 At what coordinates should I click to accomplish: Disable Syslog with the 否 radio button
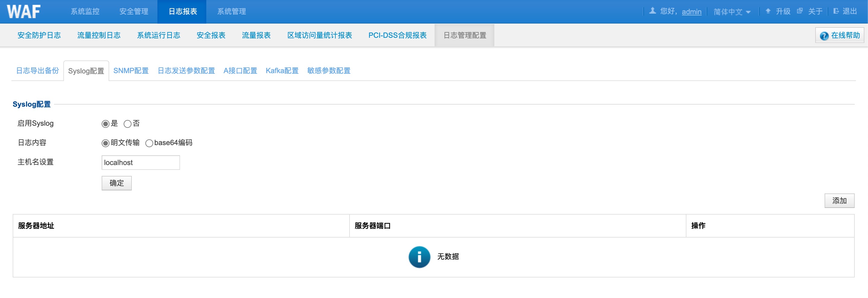(127, 124)
